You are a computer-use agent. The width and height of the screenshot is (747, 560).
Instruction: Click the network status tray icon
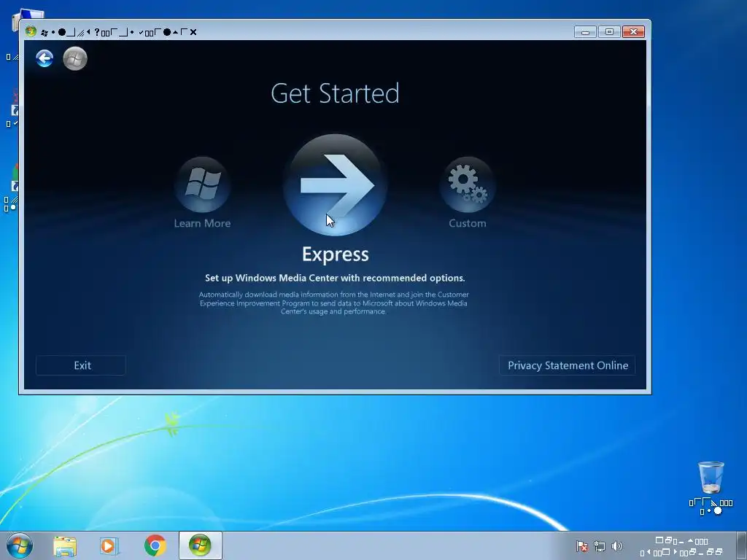click(600, 547)
